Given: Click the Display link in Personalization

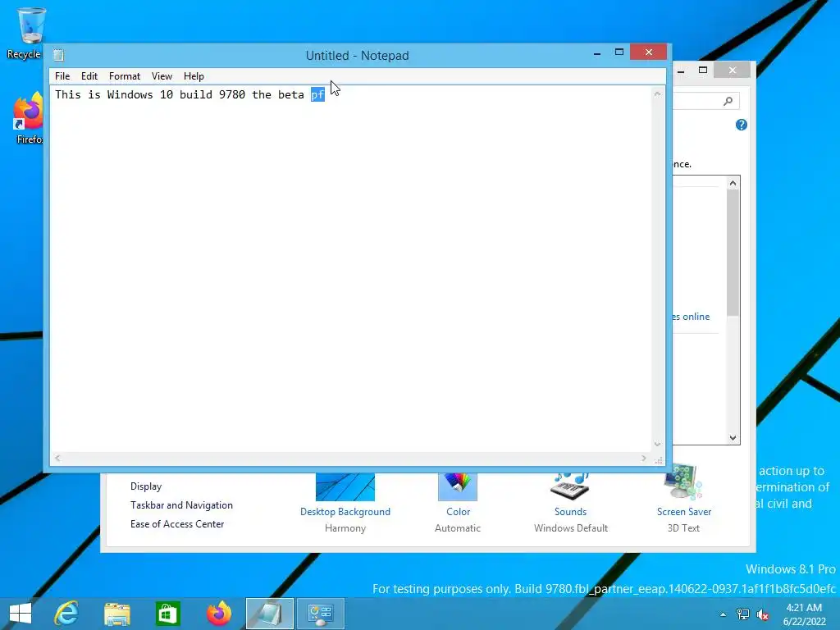Looking at the screenshot, I should (146, 486).
